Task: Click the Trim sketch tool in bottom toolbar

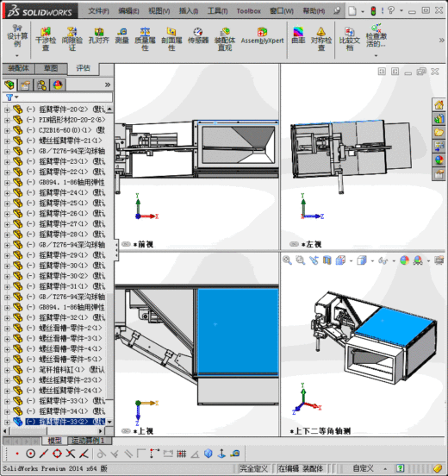Action: [71, 454]
